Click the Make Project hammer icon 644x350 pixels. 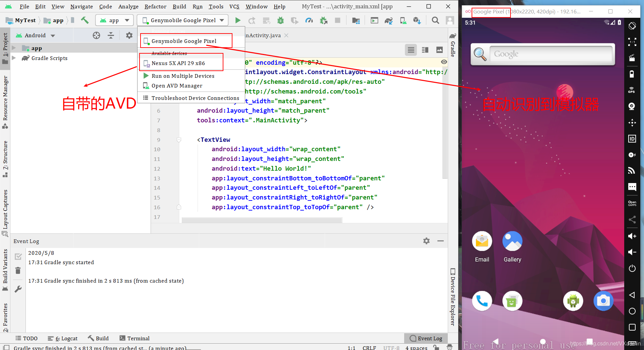(85, 20)
